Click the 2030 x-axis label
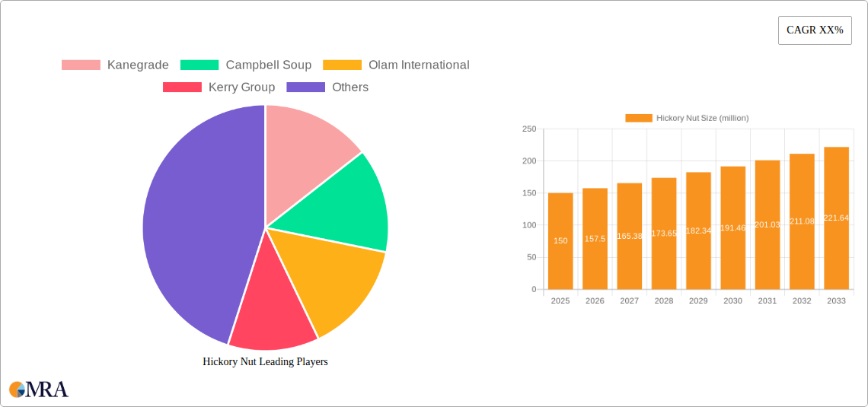Image resolution: width=868 pixels, height=407 pixels. [733, 301]
